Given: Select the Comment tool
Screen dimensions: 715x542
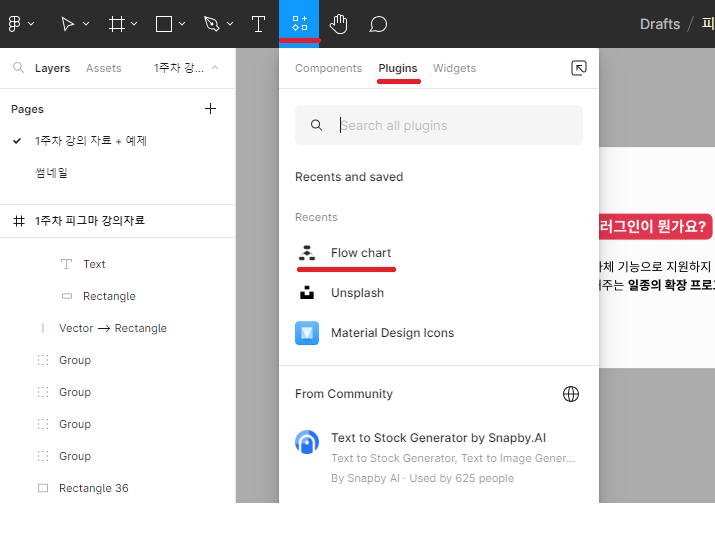Looking at the screenshot, I should click(x=378, y=24).
